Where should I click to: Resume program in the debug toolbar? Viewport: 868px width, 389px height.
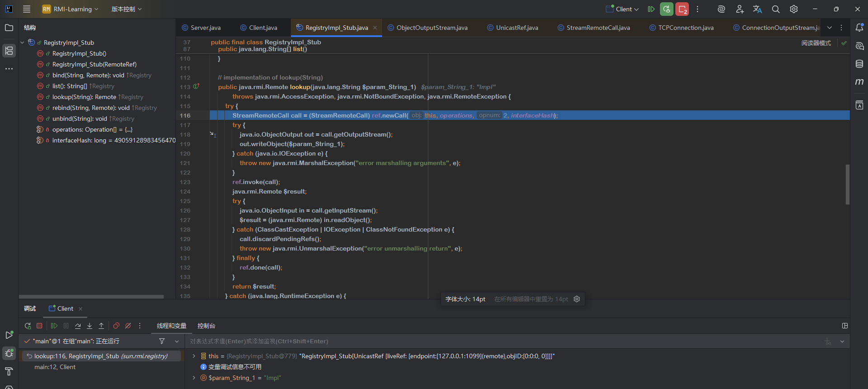click(x=54, y=326)
